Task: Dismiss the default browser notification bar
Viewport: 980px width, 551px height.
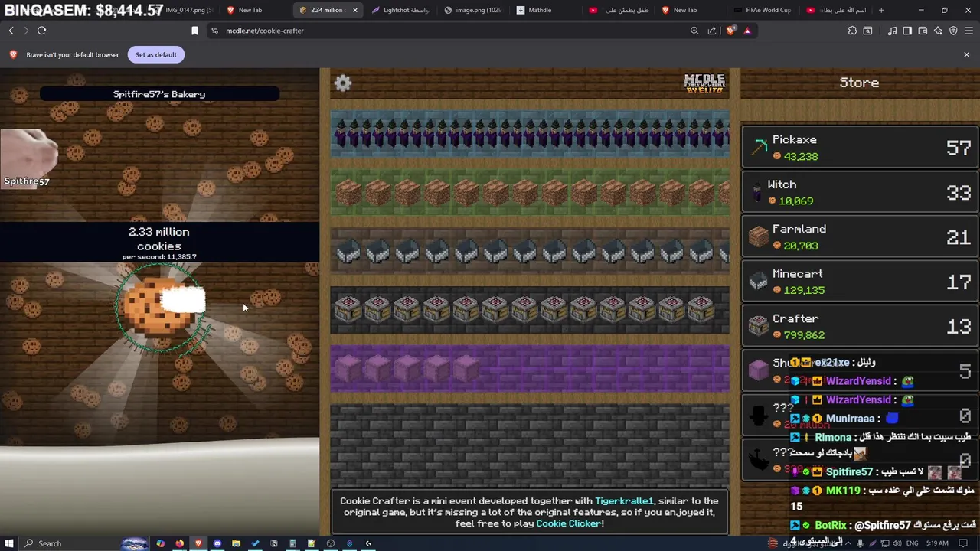Action: coord(966,54)
